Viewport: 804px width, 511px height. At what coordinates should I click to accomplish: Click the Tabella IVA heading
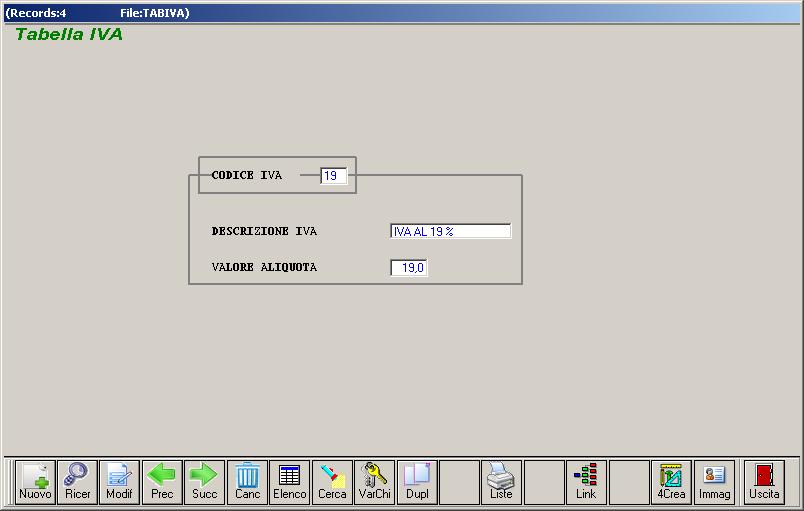click(69, 34)
